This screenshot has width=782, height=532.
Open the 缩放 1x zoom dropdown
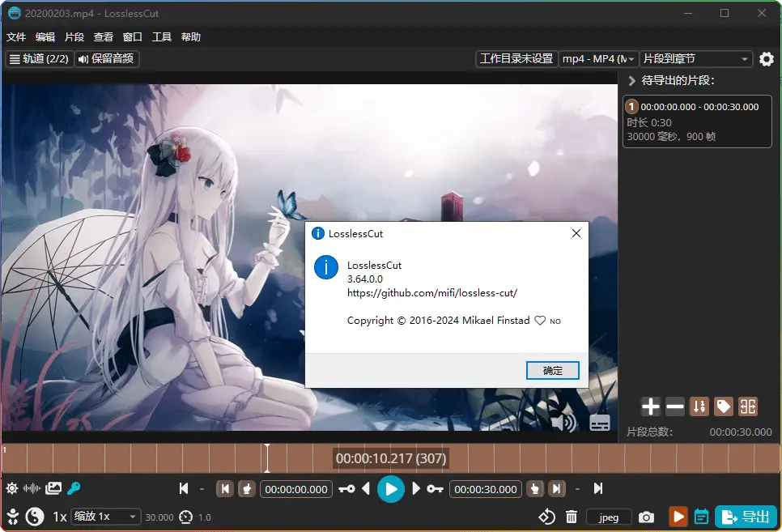(106, 517)
